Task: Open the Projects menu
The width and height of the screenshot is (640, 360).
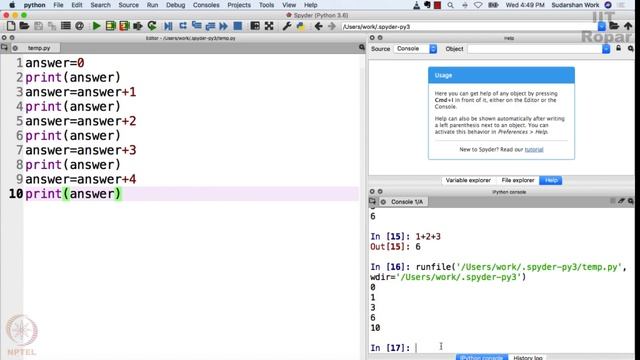Action: (239, 5)
